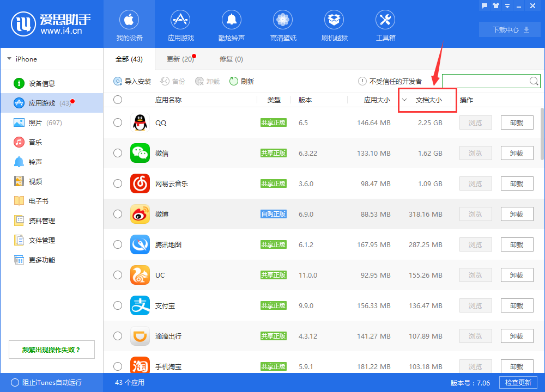This screenshot has width=545, height=392.
Task: Click the 刷新 refresh icon
Action: tap(234, 81)
